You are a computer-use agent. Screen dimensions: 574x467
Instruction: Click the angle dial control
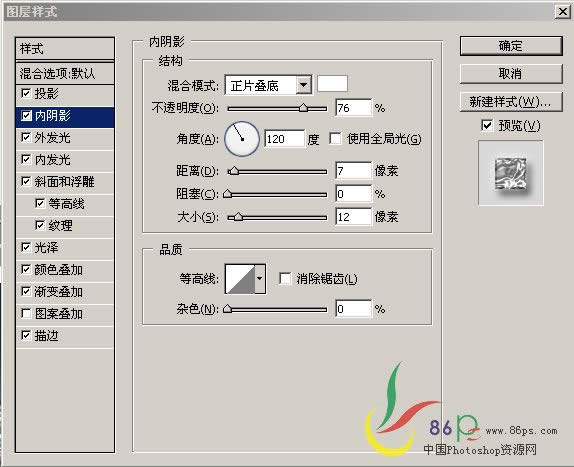point(242,139)
